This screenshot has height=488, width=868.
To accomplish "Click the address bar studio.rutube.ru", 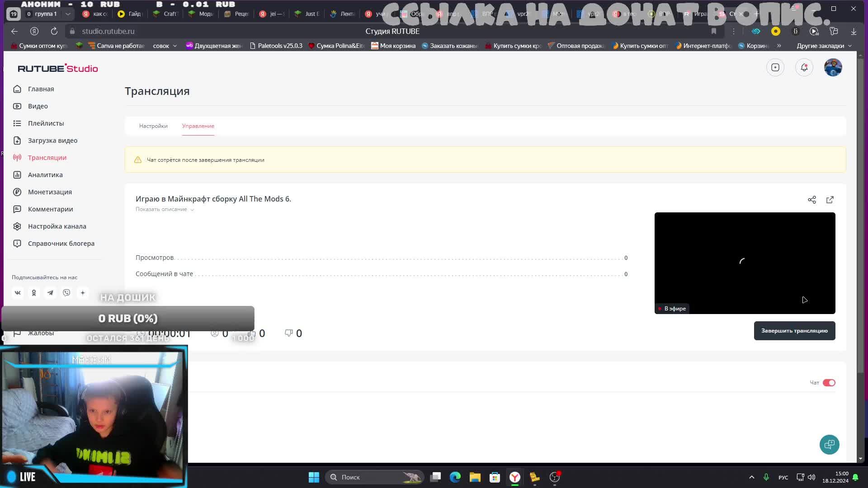I will tap(108, 31).
